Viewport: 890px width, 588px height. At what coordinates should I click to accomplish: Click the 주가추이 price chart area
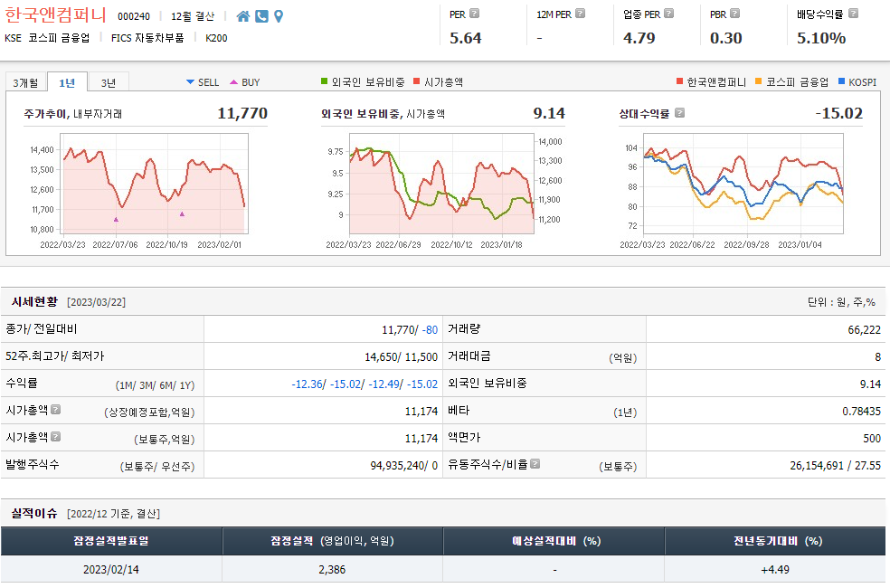tap(155, 184)
